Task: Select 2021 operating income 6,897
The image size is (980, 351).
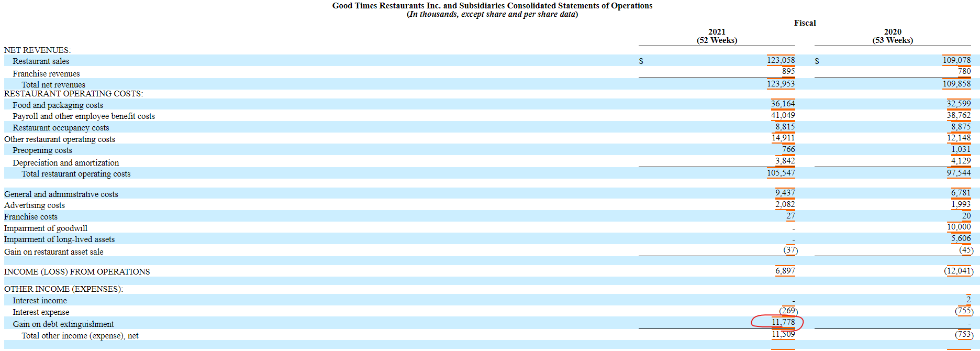Action: coord(785,271)
